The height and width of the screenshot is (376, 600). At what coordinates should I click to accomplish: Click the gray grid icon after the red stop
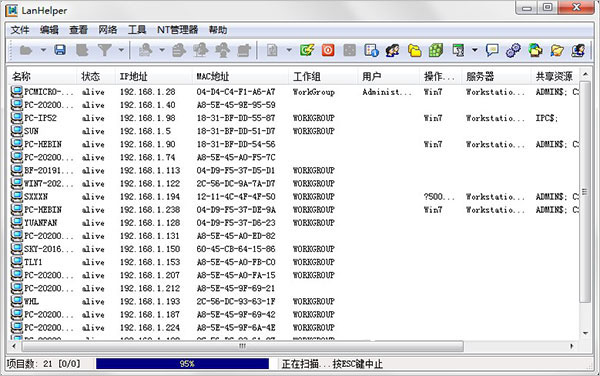tap(349, 50)
